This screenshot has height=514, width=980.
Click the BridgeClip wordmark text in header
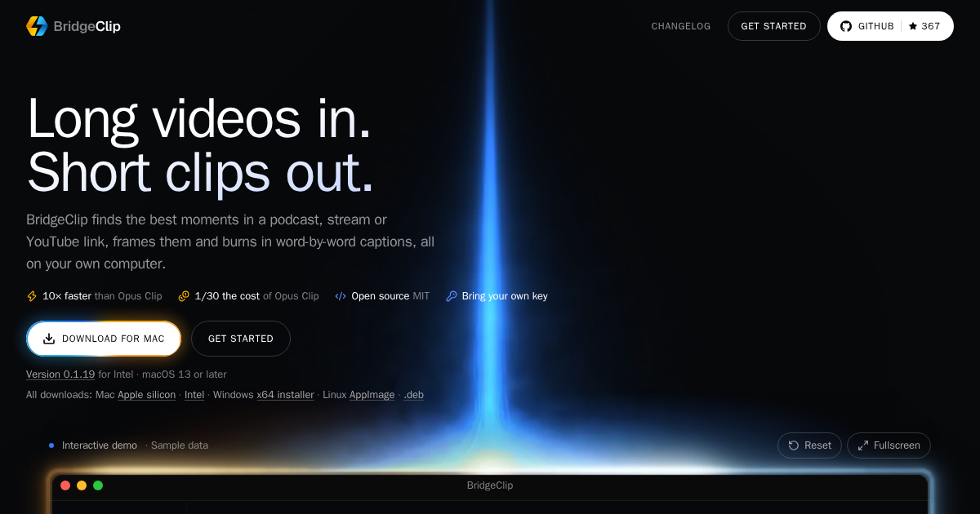pos(87,26)
